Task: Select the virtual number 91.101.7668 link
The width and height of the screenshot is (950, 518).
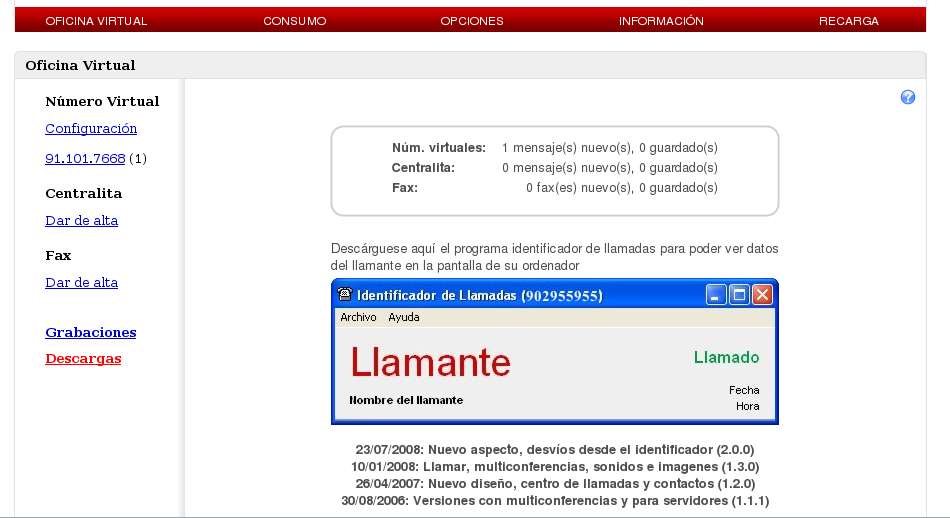Action: click(x=85, y=159)
